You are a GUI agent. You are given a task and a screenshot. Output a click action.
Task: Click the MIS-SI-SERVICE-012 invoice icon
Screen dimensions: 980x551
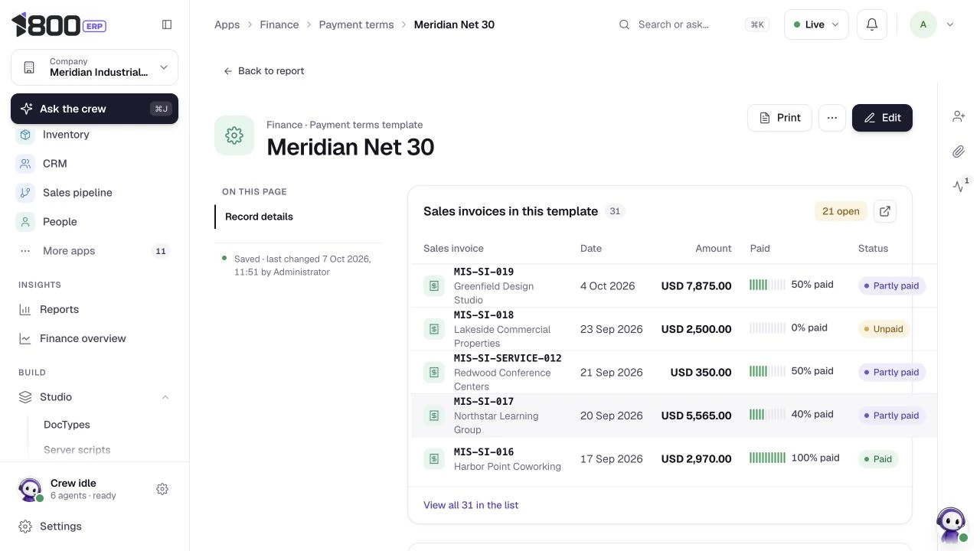click(x=434, y=372)
